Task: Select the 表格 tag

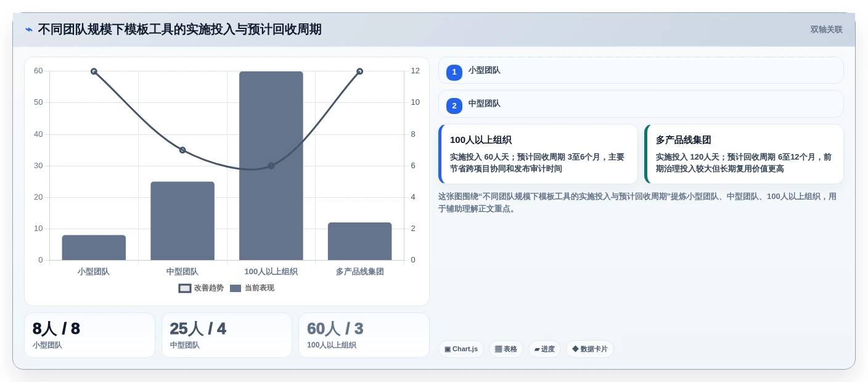Action: point(506,349)
